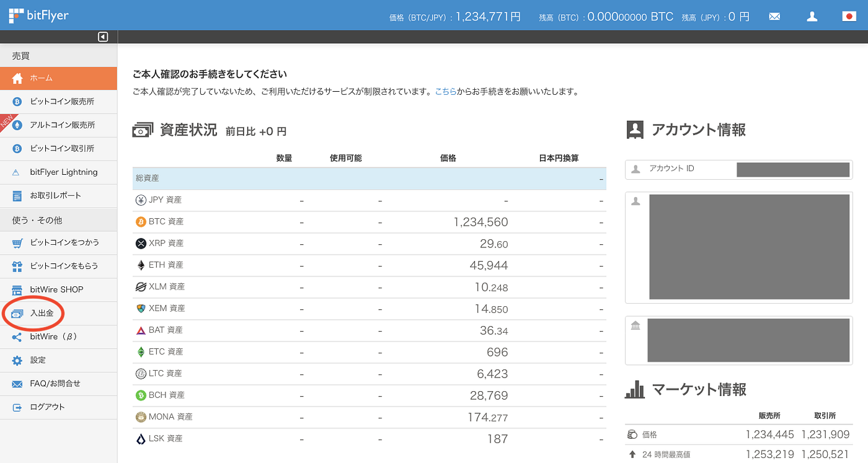Click the XLM 資産 row label

pos(167,287)
